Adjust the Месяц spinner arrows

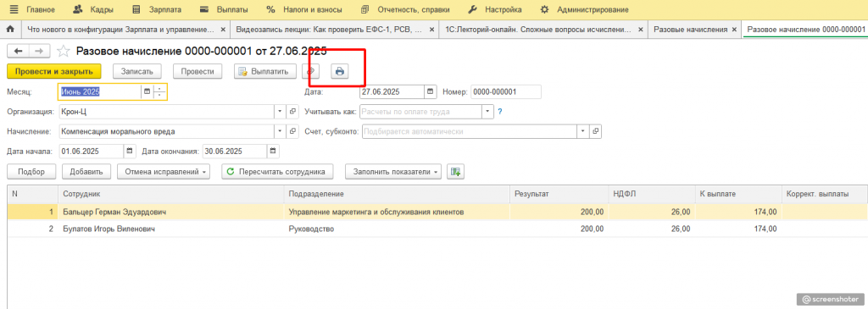pyautogui.click(x=159, y=92)
